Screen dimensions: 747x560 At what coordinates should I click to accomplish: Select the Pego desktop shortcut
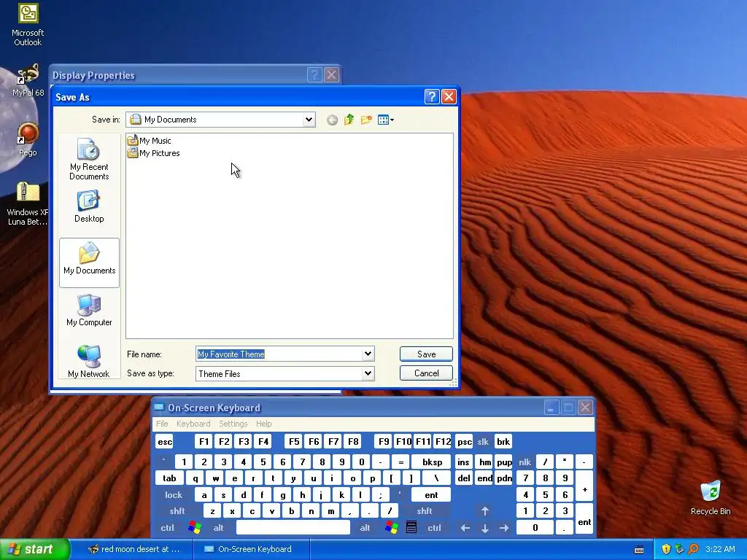(x=28, y=139)
